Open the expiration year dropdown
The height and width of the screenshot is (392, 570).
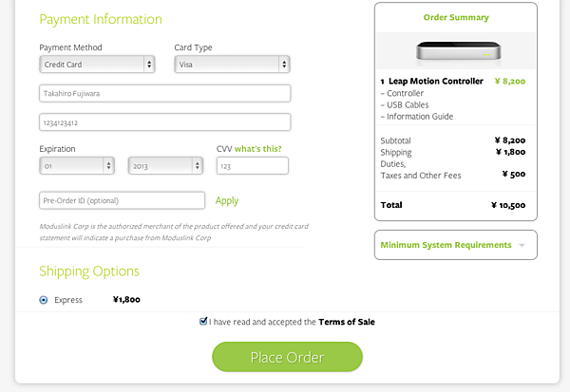(x=164, y=165)
